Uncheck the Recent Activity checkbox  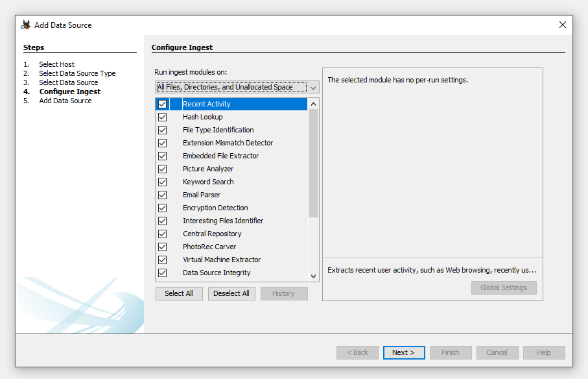point(162,104)
